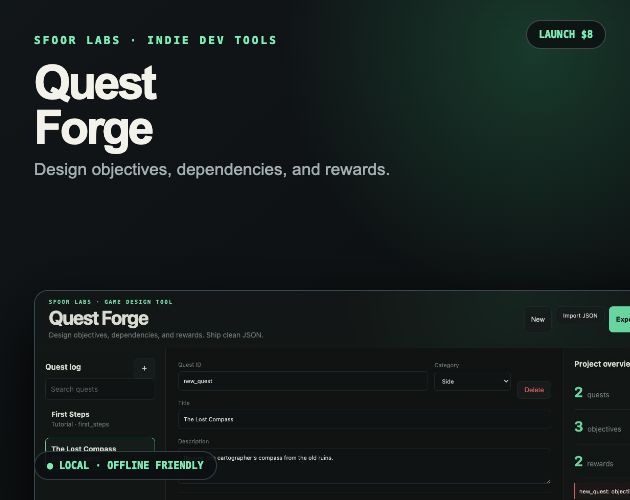The width and height of the screenshot is (630, 500).
Task: Click the Import JSON button
Action: click(x=580, y=316)
